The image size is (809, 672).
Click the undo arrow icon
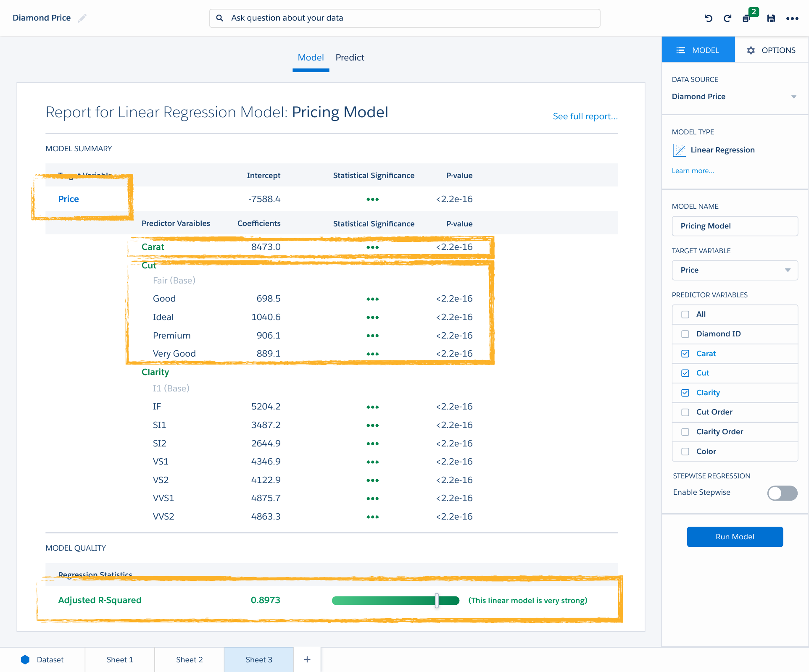point(709,18)
